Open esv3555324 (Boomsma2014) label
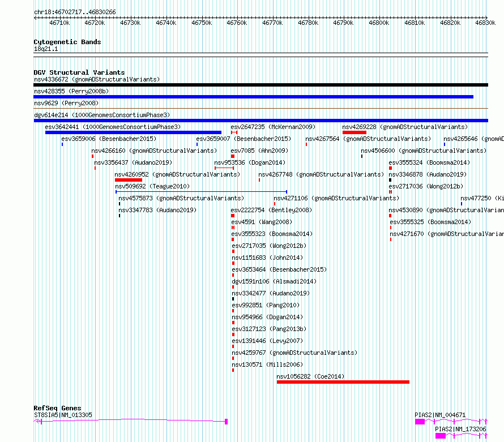 [429, 162]
